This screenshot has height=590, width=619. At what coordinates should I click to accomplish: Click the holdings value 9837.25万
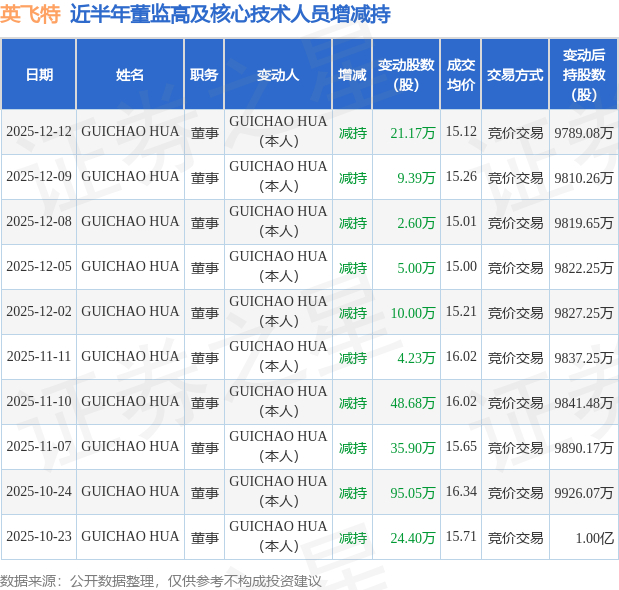pos(583,358)
